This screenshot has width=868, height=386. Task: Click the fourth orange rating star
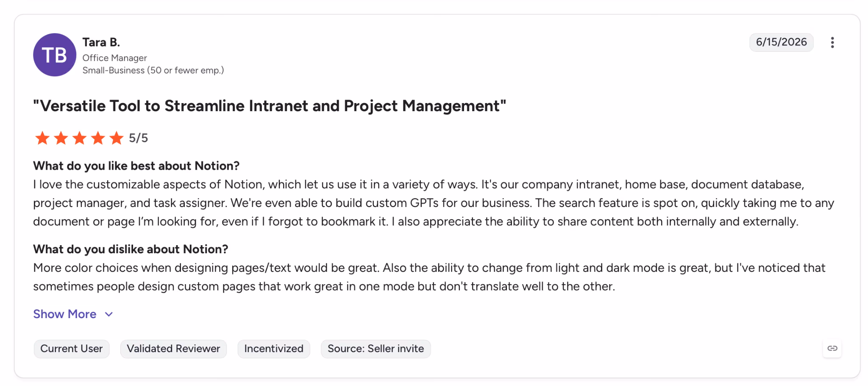pos(98,138)
